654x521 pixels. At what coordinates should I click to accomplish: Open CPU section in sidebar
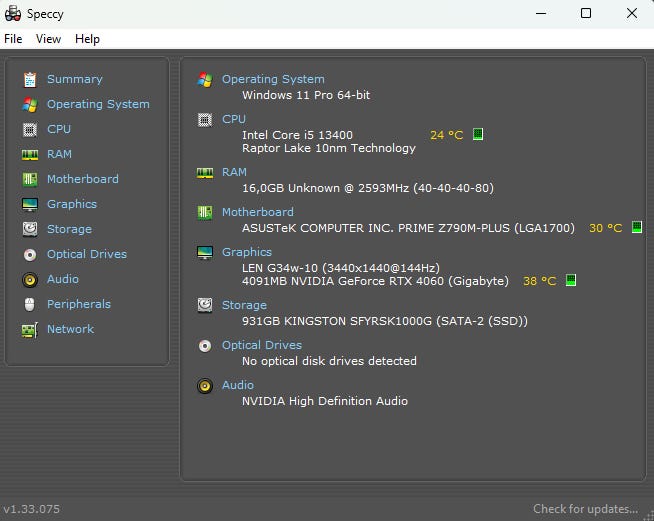coord(59,129)
